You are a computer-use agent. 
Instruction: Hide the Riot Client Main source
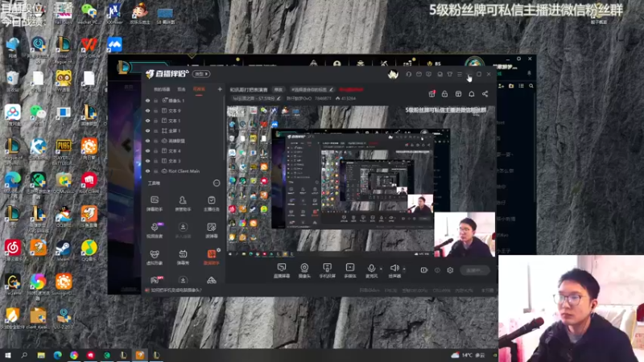pos(147,171)
